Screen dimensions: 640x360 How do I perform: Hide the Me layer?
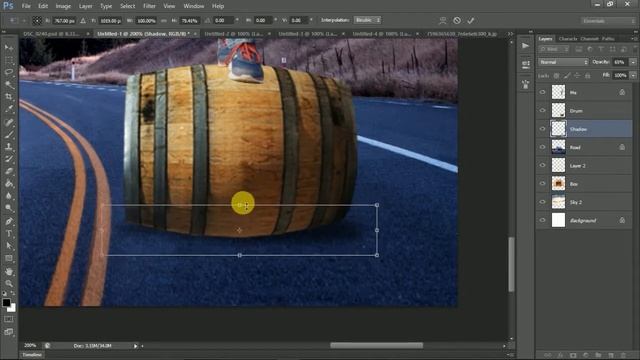(542, 92)
